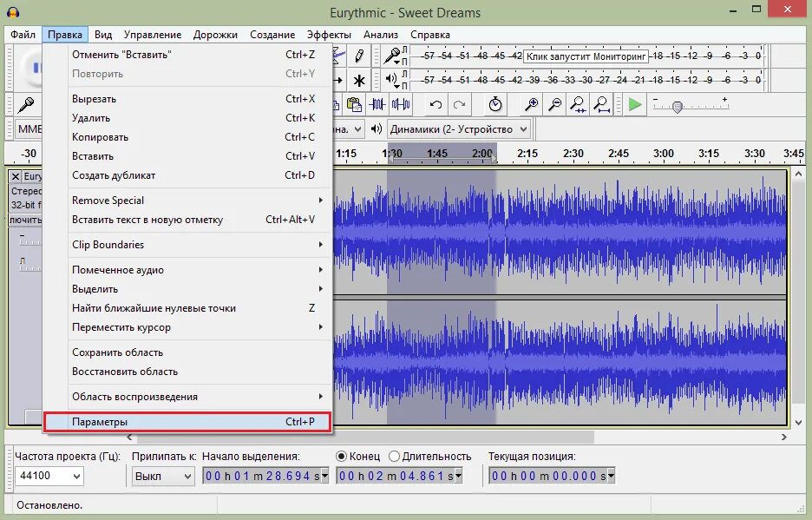Click the Zoom In magnifier

531,105
